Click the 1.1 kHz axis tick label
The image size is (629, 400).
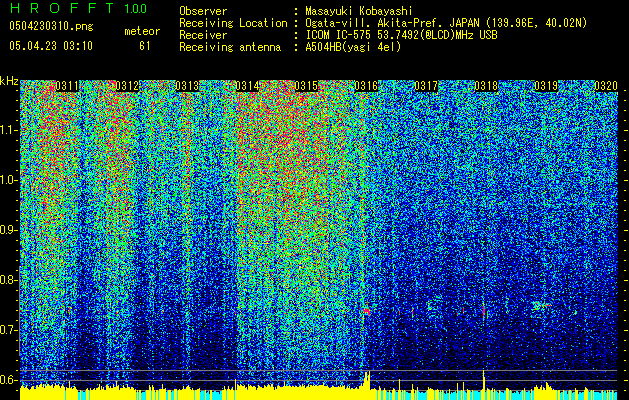coord(9,130)
